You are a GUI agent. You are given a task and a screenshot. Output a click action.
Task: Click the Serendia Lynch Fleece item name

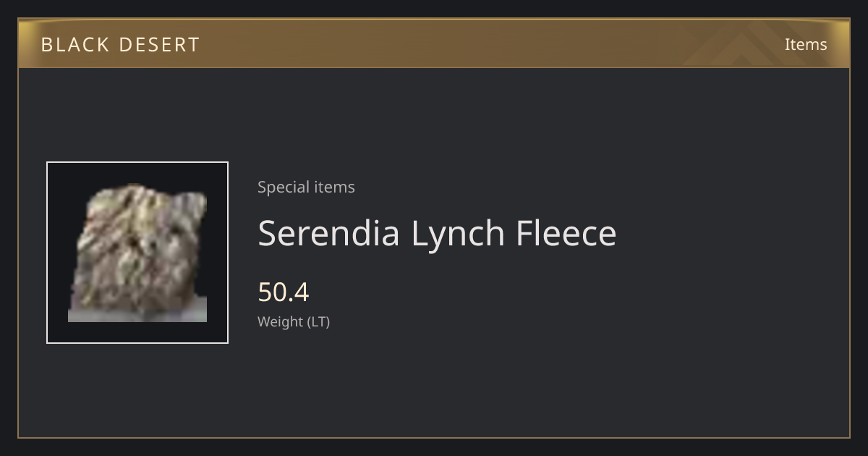[437, 233]
